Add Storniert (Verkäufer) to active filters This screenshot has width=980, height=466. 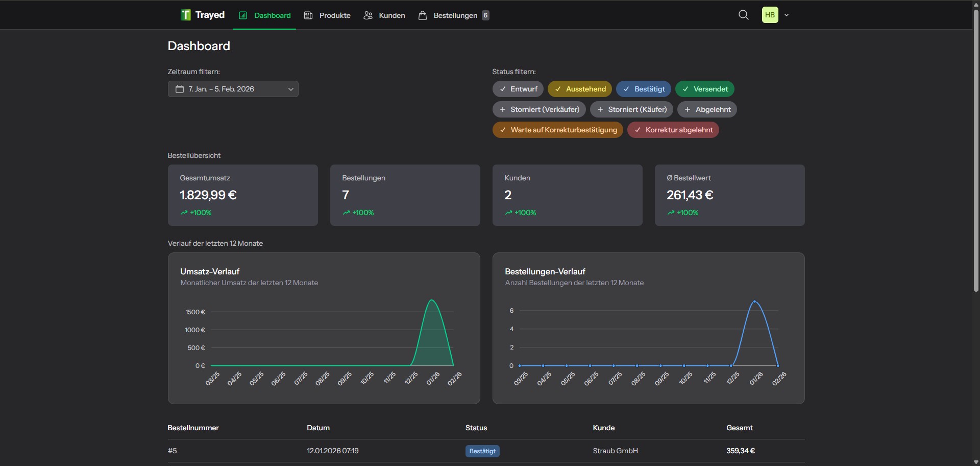click(539, 109)
